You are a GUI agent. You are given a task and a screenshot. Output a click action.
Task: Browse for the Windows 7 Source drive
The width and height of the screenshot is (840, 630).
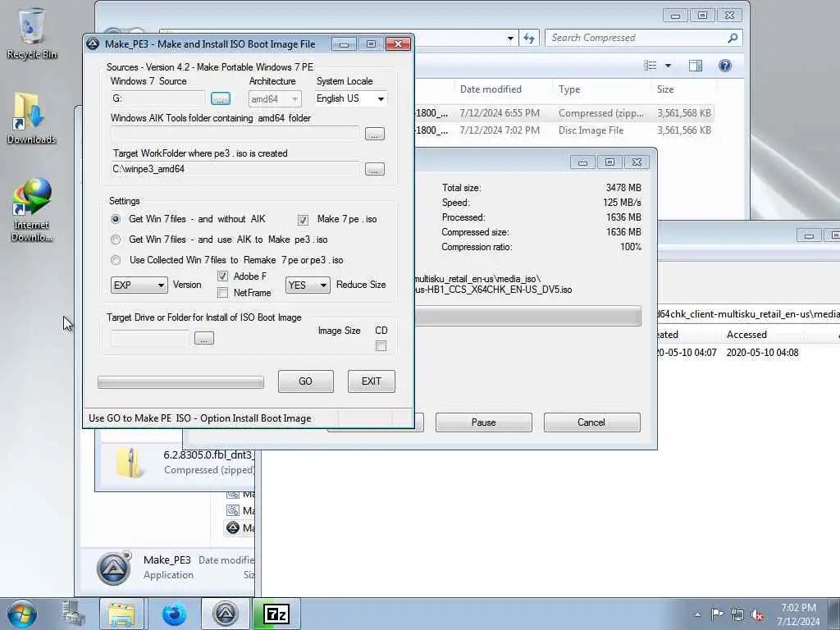[x=221, y=98]
